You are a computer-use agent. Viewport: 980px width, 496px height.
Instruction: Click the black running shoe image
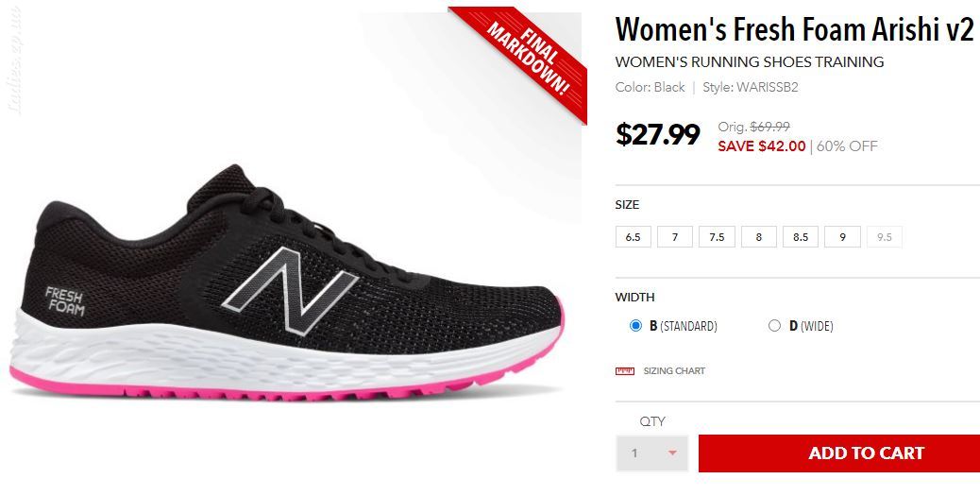[x=288, y=282]
